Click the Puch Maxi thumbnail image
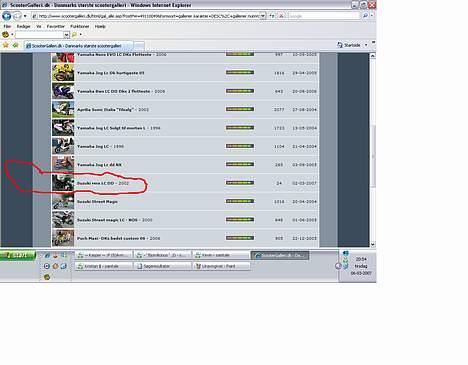This screenshot has width=468, height=365. pos(63,238)
